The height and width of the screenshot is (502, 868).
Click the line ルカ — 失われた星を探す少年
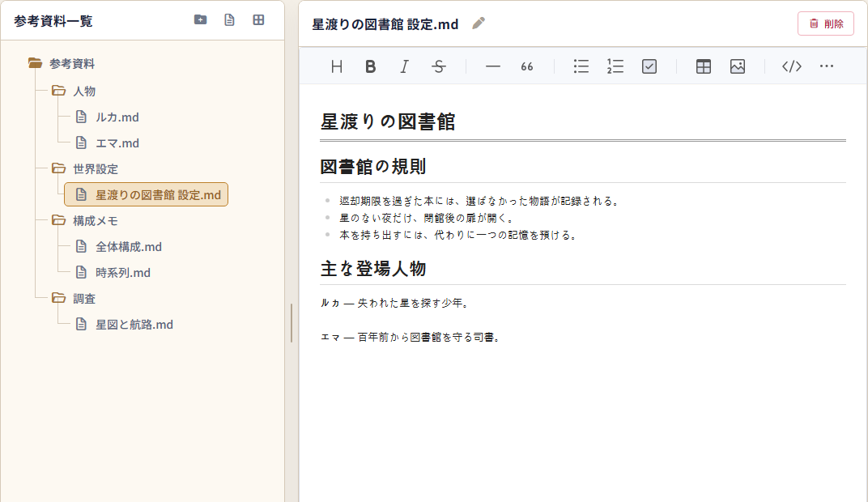click(394, 304)
